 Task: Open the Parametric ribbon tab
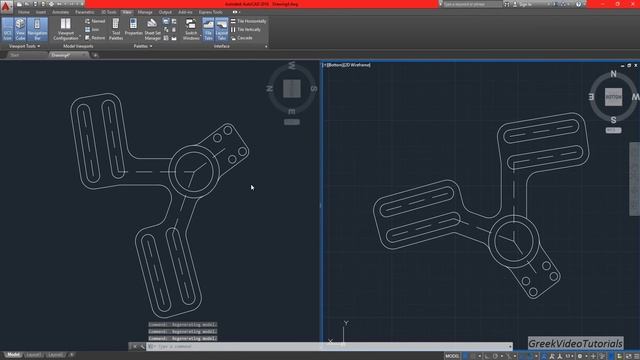[84, 12]
